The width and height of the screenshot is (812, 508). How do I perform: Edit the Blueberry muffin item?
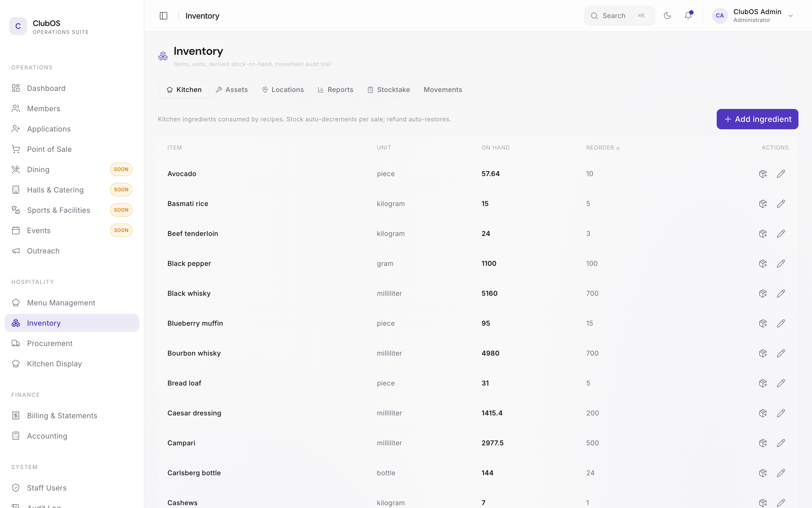[x=781, y=323]
